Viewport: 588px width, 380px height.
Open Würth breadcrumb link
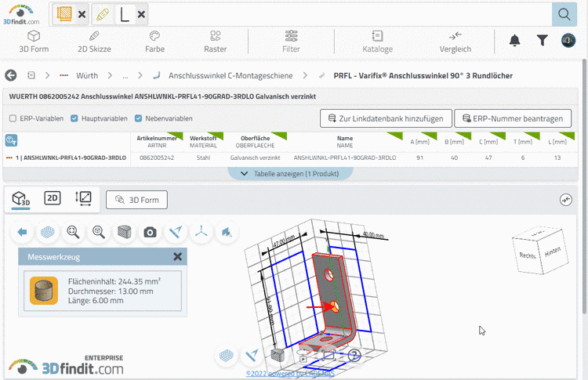pyautogui.click(x=87, y=75)
